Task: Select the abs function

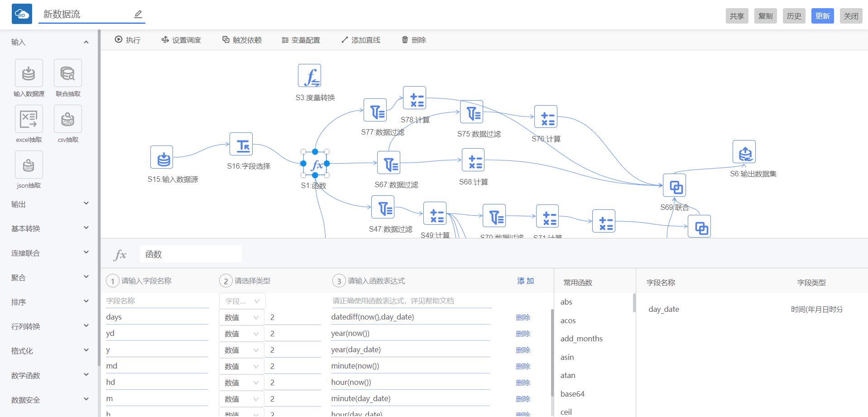Action: [566, 302]
